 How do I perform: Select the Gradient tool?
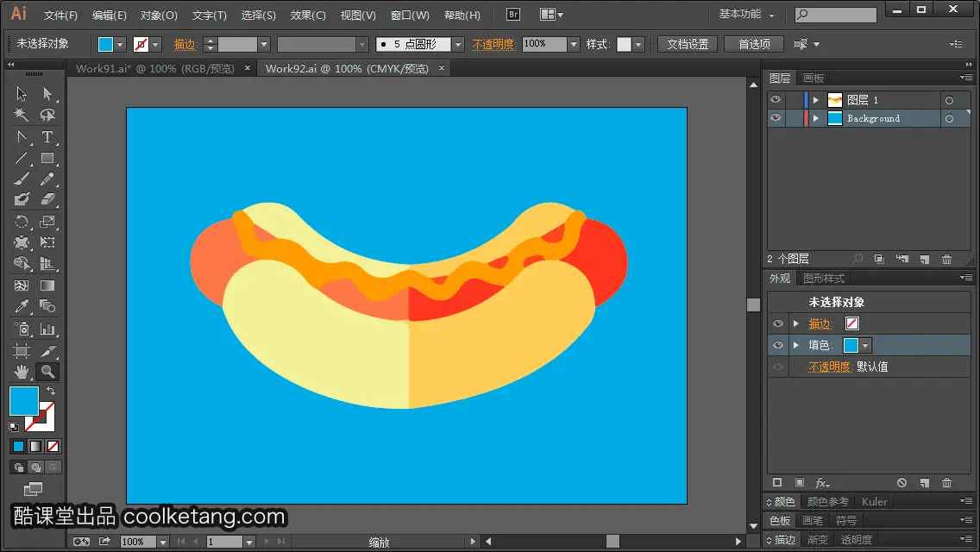[47, 285]
